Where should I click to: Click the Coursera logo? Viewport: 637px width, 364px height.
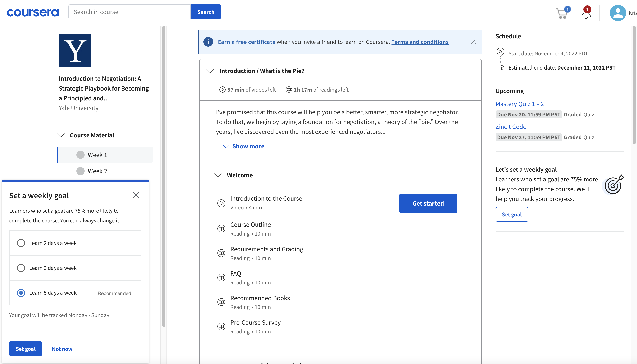click(x=32, y=12)
